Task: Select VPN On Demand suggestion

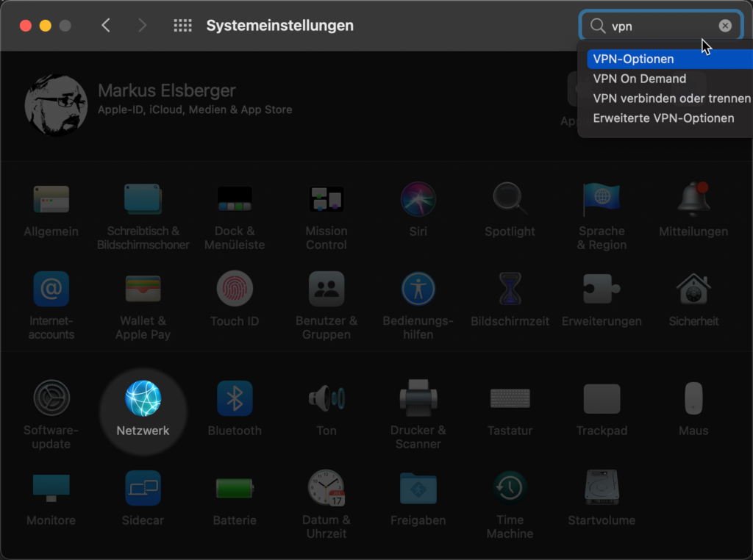Action: pos(669,79)
